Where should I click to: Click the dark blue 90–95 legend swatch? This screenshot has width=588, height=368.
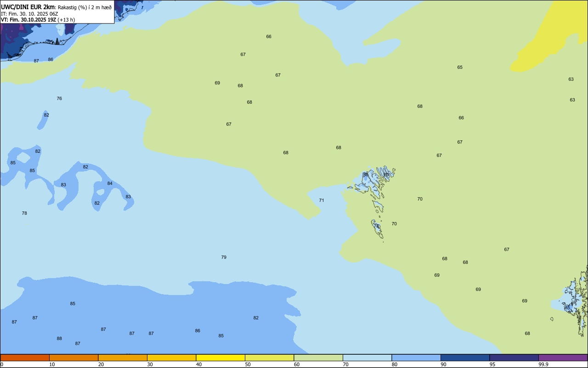pos(465,357)
